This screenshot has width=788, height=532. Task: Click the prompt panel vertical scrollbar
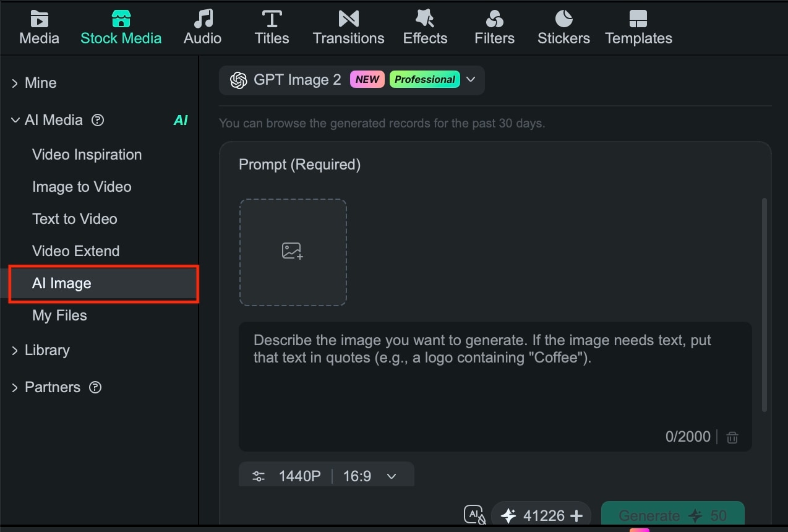(764, 305)
